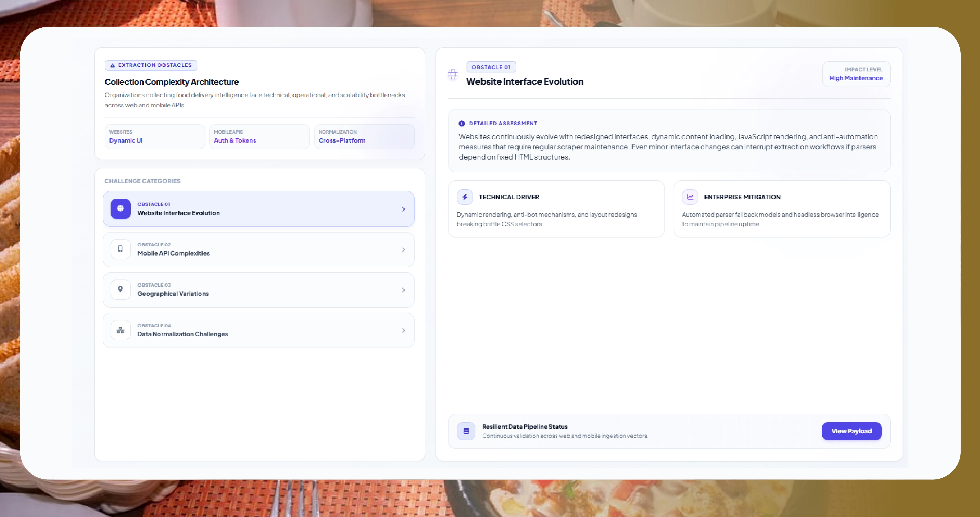980x517 pixels.
Task: Click the Enterprise Mitigation card title
Action: (x=742, y=197)
